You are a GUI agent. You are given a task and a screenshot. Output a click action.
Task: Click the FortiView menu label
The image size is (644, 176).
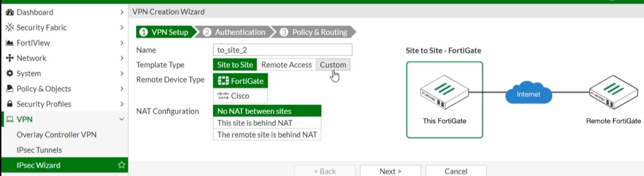coord(33,43)
